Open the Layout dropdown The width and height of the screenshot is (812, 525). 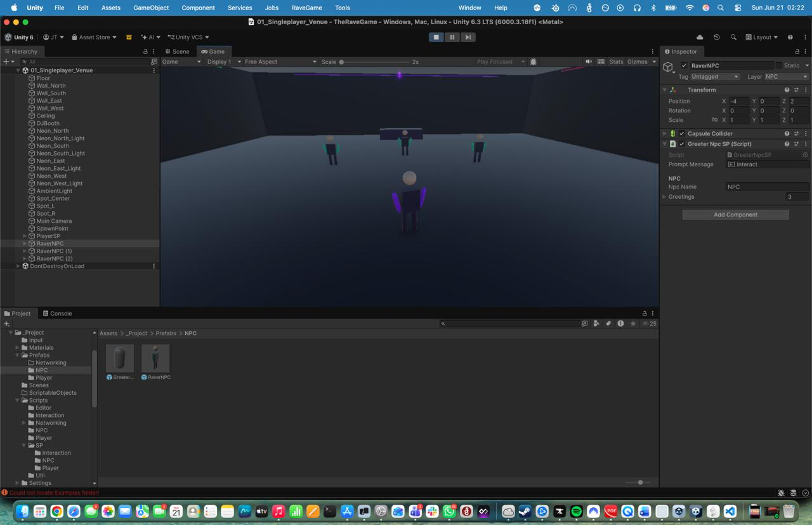761,37
